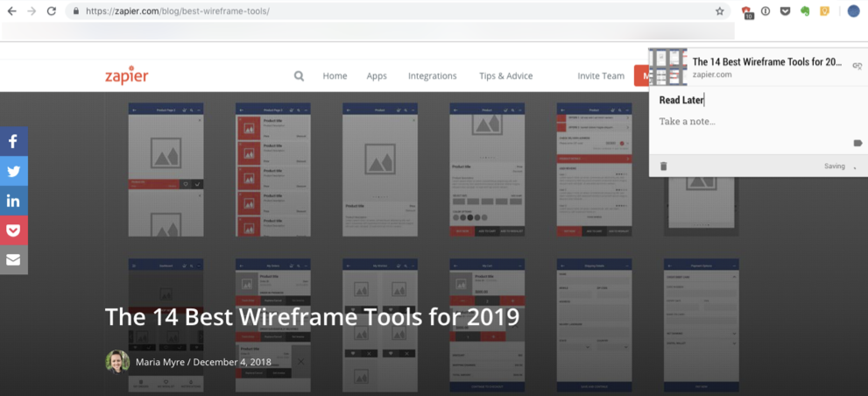
Task: Click the browser forward arrow
Action: tap(32, 11)
